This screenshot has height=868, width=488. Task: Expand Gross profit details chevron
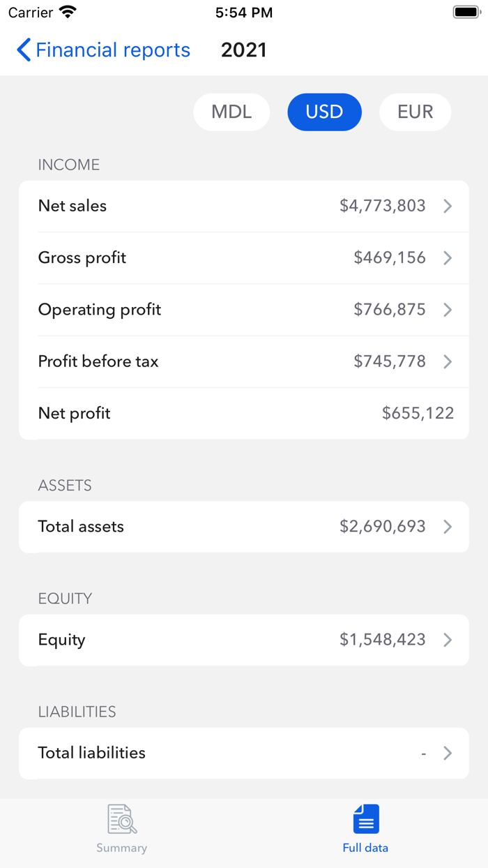click(448, 258)
